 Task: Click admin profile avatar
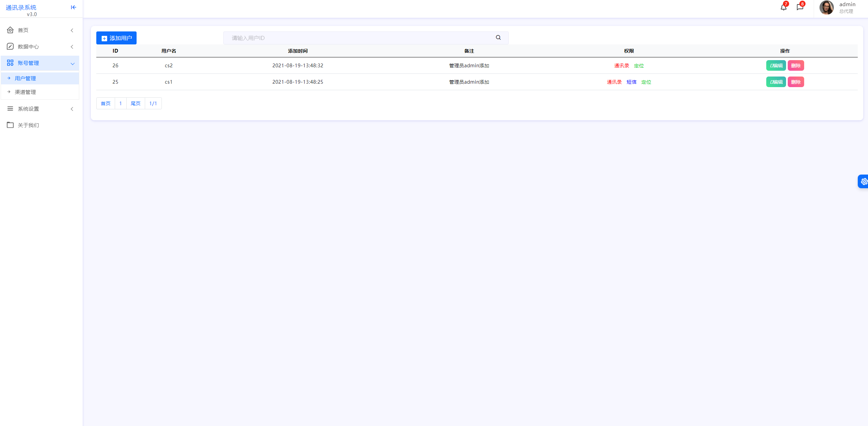826,8
